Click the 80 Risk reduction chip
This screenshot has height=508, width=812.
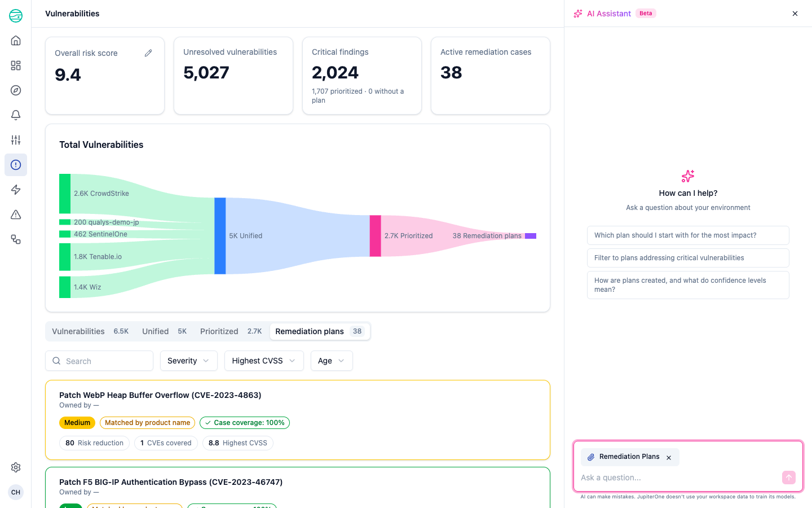(94, 443)
